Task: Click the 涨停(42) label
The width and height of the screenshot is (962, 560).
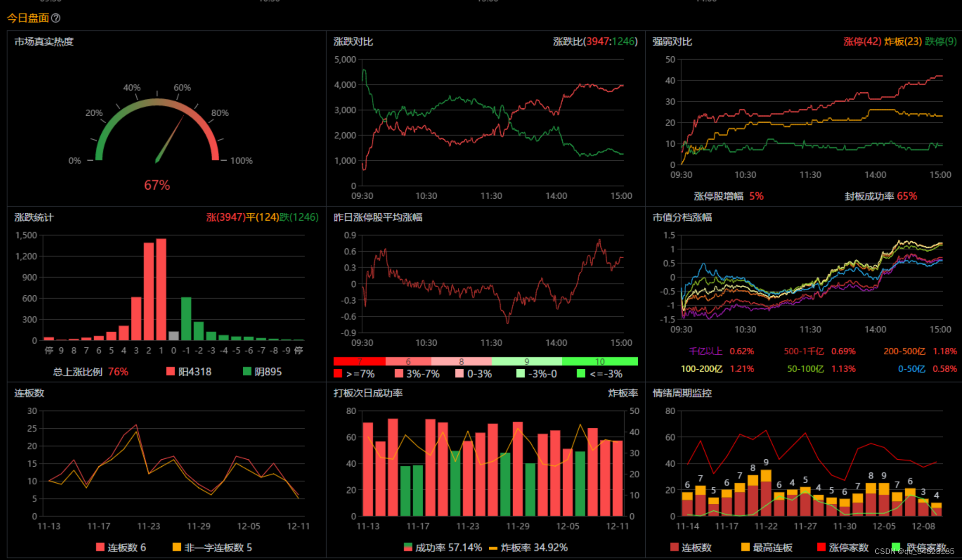Action: tap(862, 41)
